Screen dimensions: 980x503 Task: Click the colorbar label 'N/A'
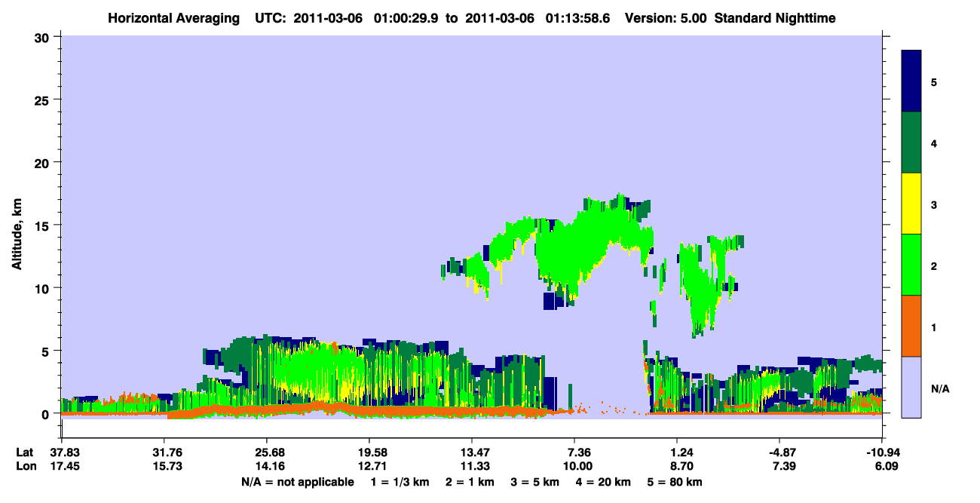click(x=940, y=390)
